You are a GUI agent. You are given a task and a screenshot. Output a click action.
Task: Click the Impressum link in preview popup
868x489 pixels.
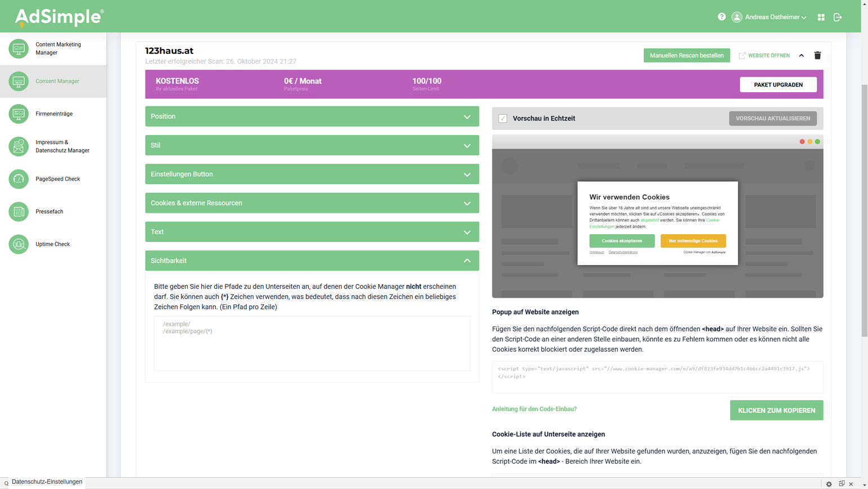point(596,252)
